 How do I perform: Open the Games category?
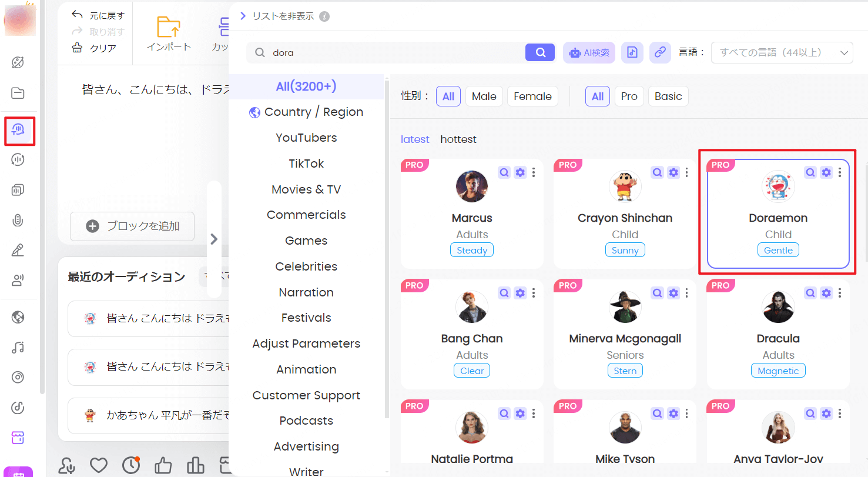point(306,241)
